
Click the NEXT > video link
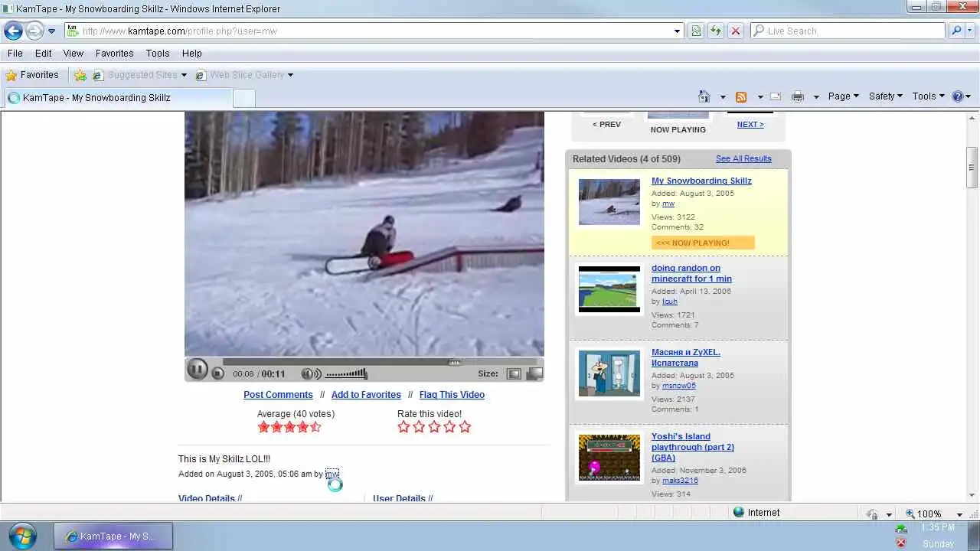pyautogui.click(x=750, y=125)
